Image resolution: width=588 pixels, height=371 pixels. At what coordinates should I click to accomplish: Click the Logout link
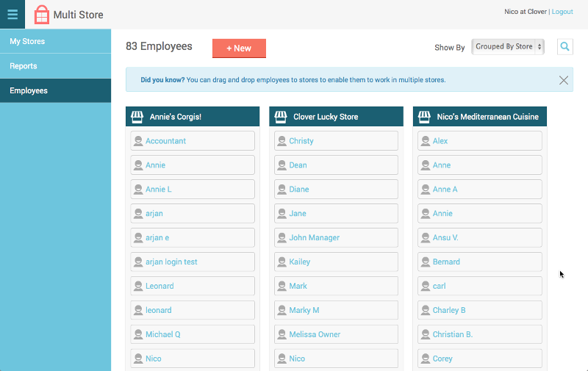click(562, 12)
